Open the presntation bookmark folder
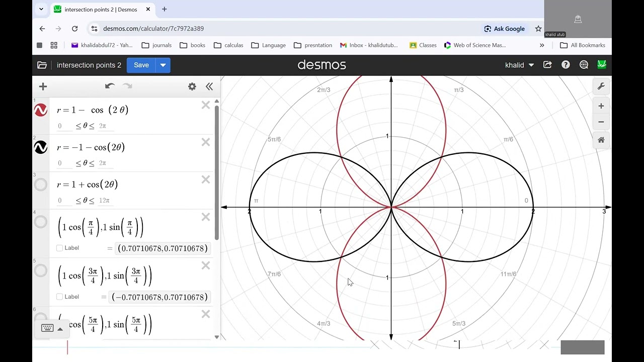Screen dimensions: 644x362 tap(313, 45)
